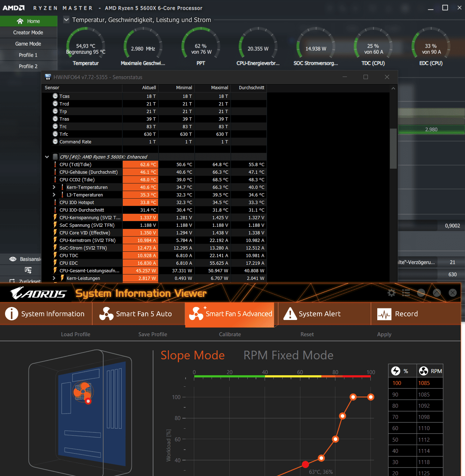Click the lightning icon of SoC Spannung (SVI2 TFN)
Screen dimensions: 465x476
click(x=55, y=225)
